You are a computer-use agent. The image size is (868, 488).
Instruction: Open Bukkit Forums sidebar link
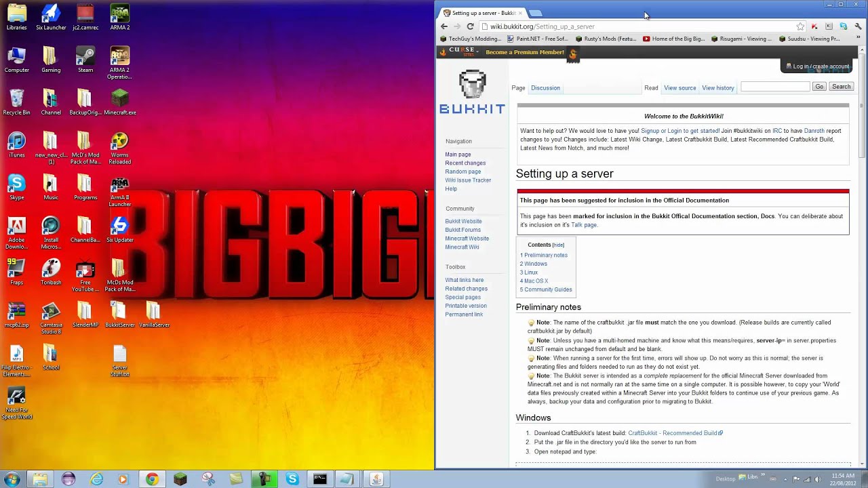click(x=462, y=230)
